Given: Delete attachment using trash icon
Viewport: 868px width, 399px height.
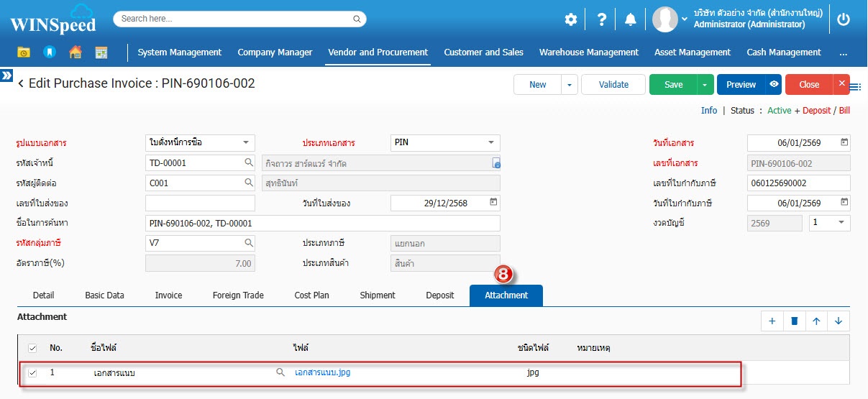Looking at the screenshot, I should [794, 321].
